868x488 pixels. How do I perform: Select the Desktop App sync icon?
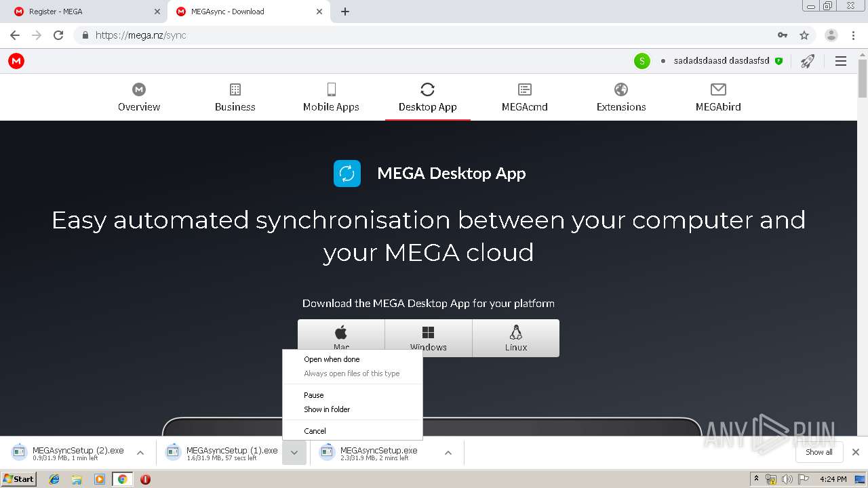[427, 89]
